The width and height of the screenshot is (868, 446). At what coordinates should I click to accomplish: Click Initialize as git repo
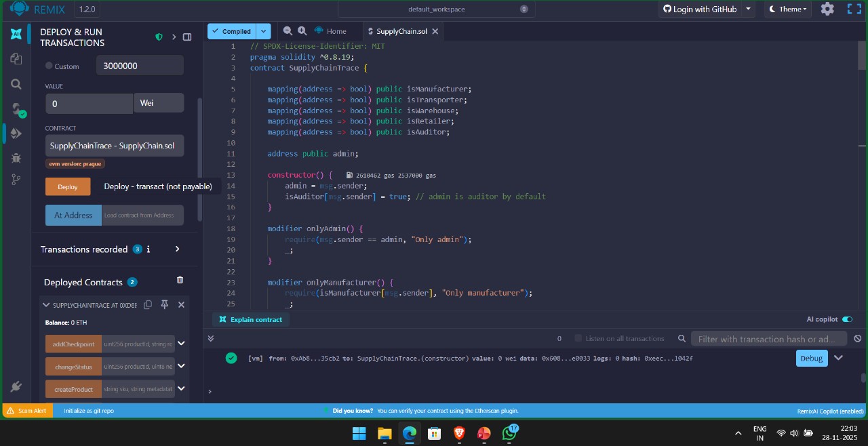(89, 411)
